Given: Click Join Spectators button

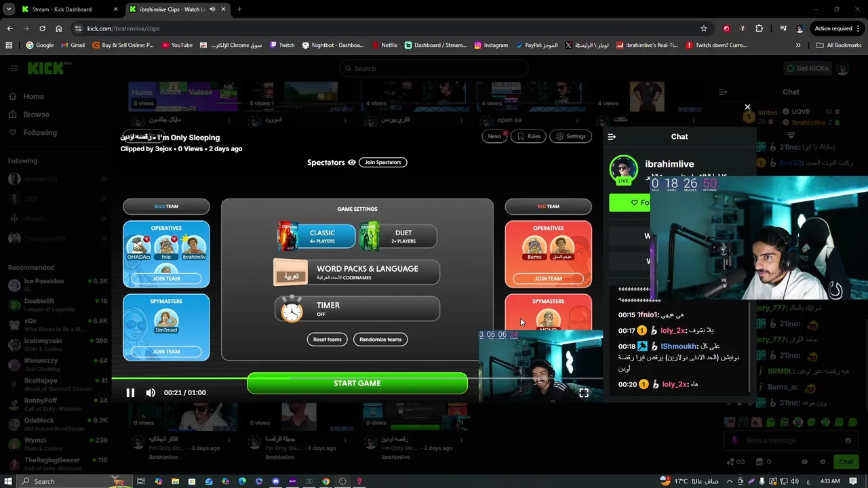Looking at the screenshot, I should (x=382, y=162).
